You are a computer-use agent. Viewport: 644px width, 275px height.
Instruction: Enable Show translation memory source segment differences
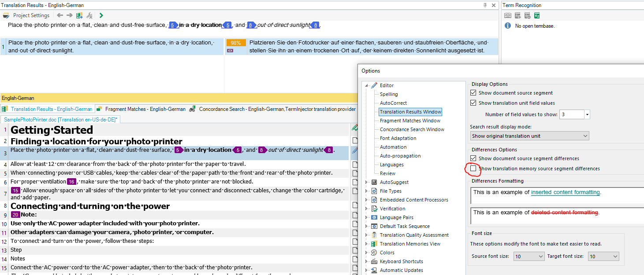click(x=473, y=169)
